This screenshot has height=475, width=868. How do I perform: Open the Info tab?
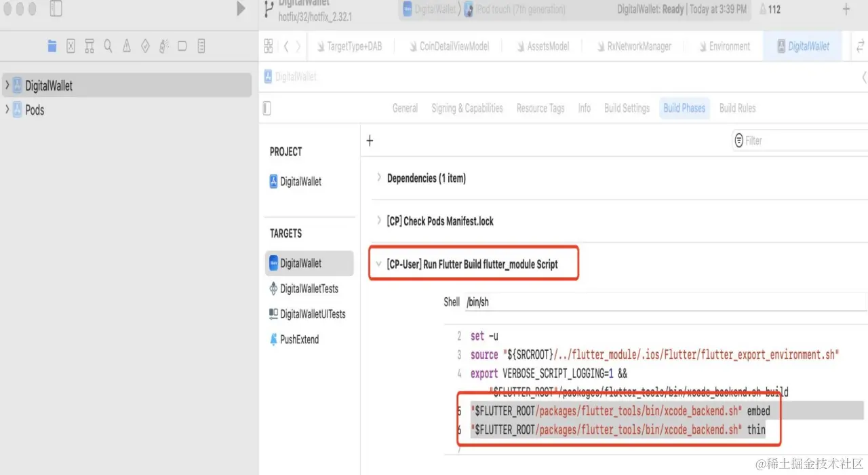(x=585, y=108)
